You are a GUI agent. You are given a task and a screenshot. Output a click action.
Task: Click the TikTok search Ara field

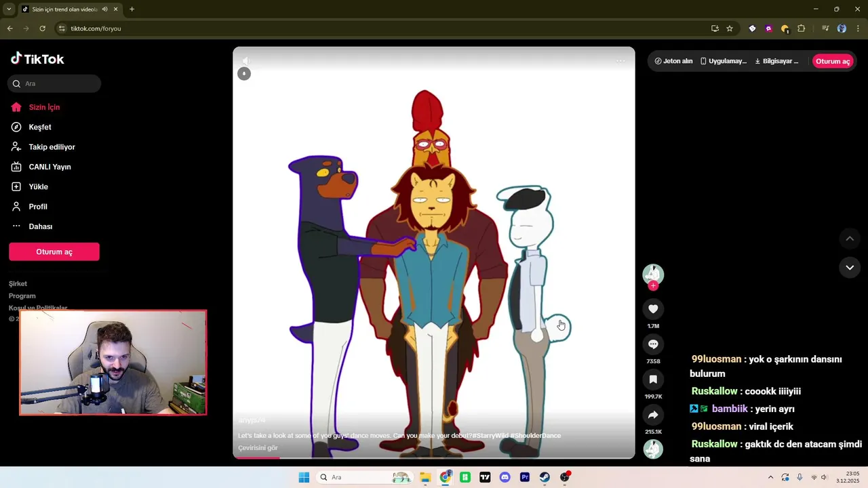click(54, 83)
